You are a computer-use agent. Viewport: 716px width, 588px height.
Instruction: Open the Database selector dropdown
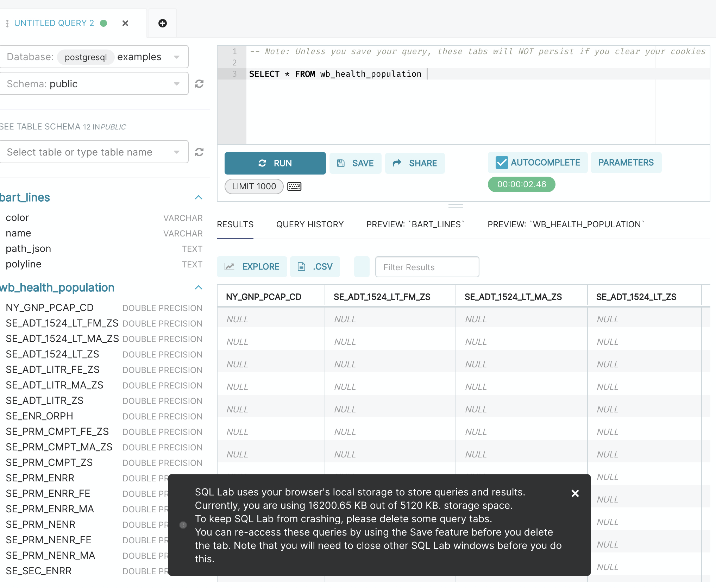pos(94,57)
